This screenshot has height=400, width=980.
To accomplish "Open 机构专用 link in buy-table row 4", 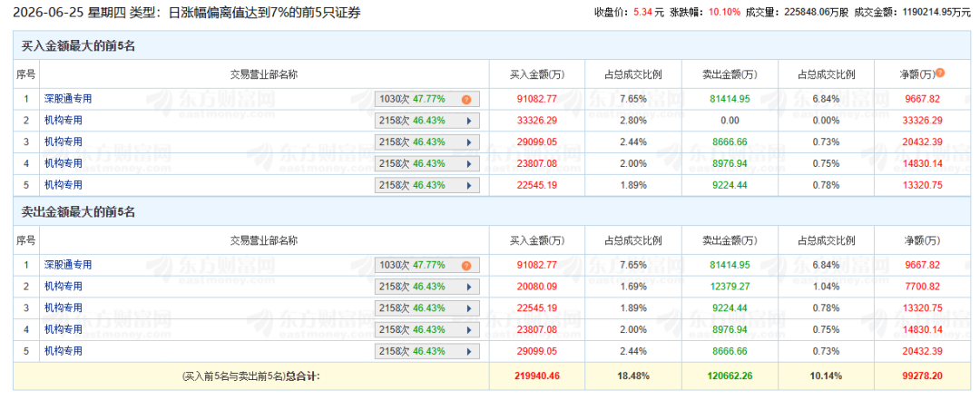I will tap(64, 163).
